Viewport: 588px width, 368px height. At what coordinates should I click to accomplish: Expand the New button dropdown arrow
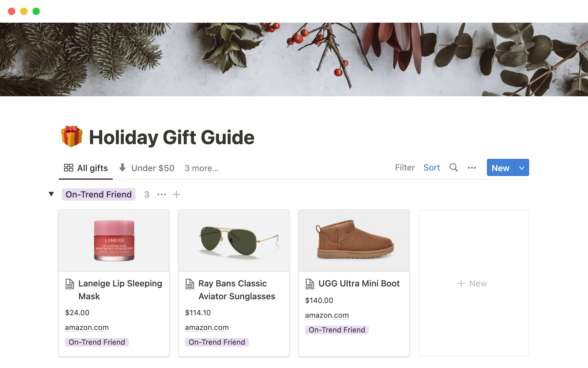[522, 168]
